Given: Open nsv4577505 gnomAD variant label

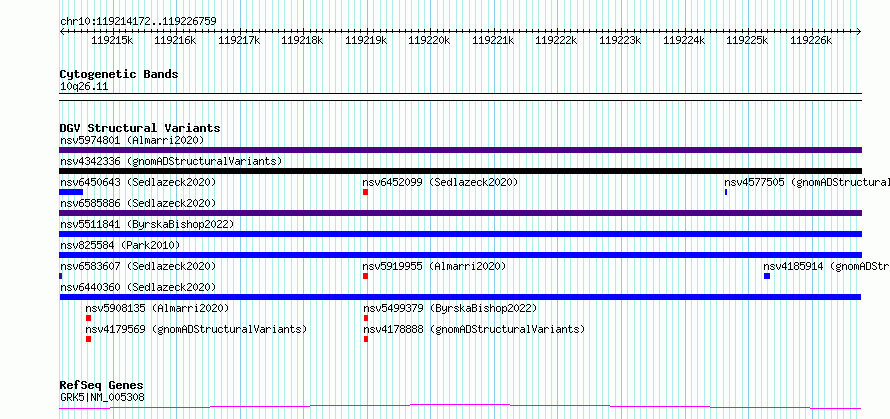Looking at the screenshot, I should (807, 182).
